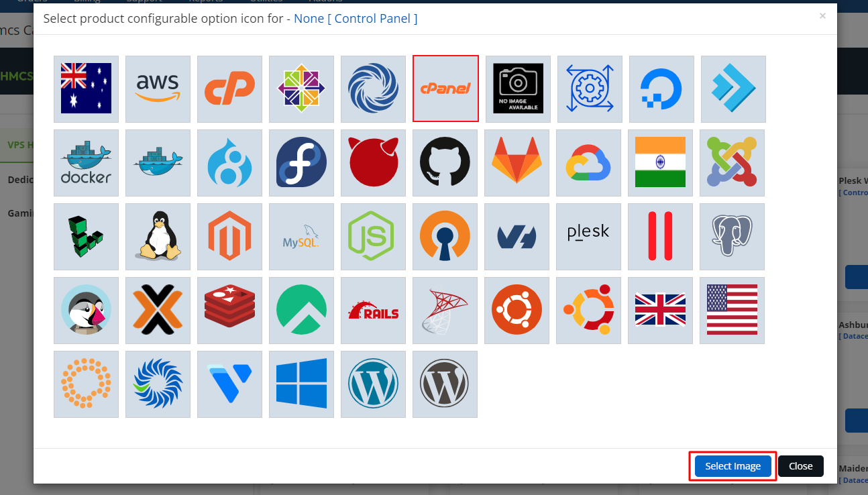The image size is (868, 495).
Task: Choose the Node.js hexagon icon
Action: 373,236
